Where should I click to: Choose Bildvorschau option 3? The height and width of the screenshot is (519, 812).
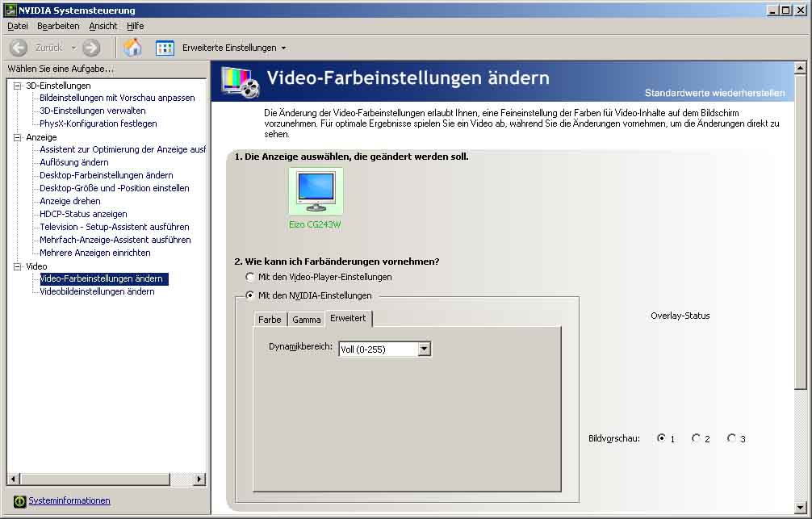731,438
